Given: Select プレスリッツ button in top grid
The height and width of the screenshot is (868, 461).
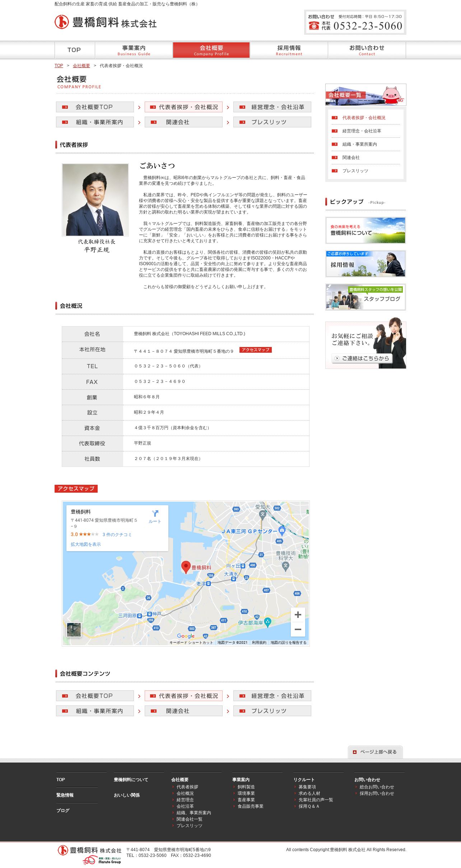Looking at the screenshot, I should click(272, 122).
